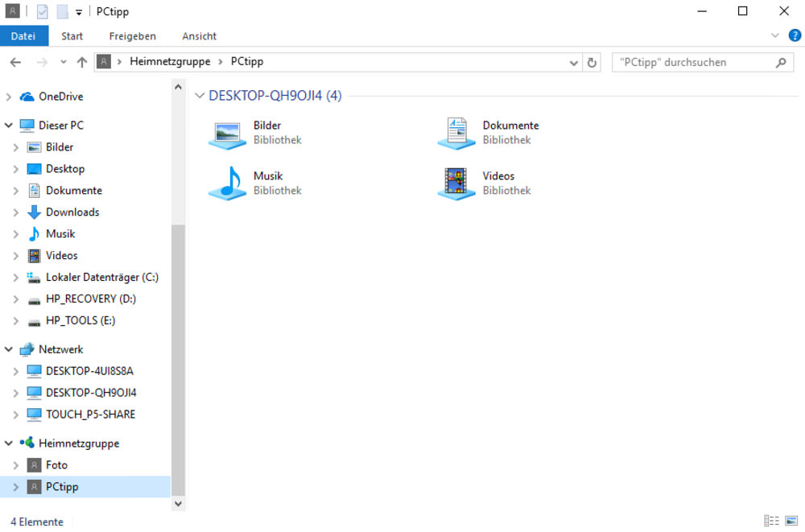Click Heimnetzgruppe in the address breadcrumb
805x532 pixels.
click(170, 62)
